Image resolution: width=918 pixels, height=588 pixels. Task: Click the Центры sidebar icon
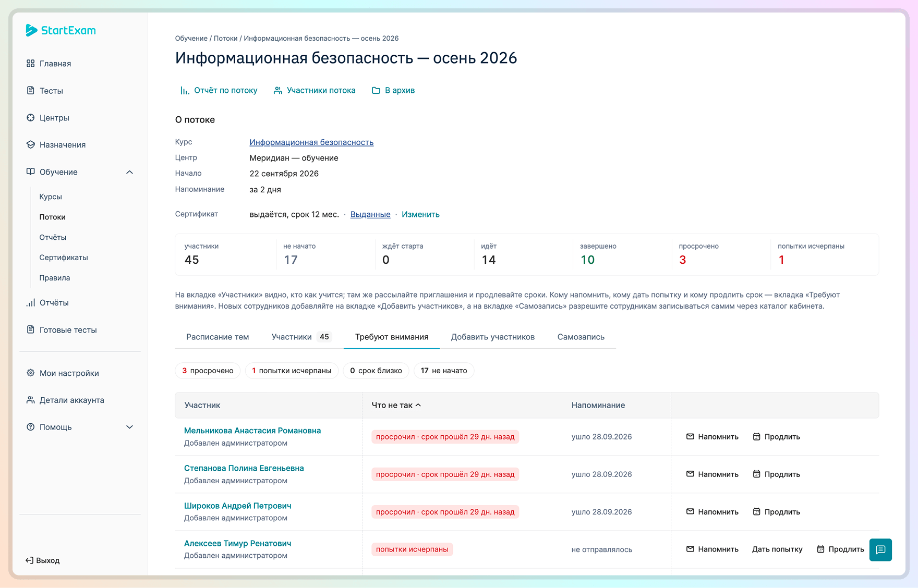(x=31, y=118)
